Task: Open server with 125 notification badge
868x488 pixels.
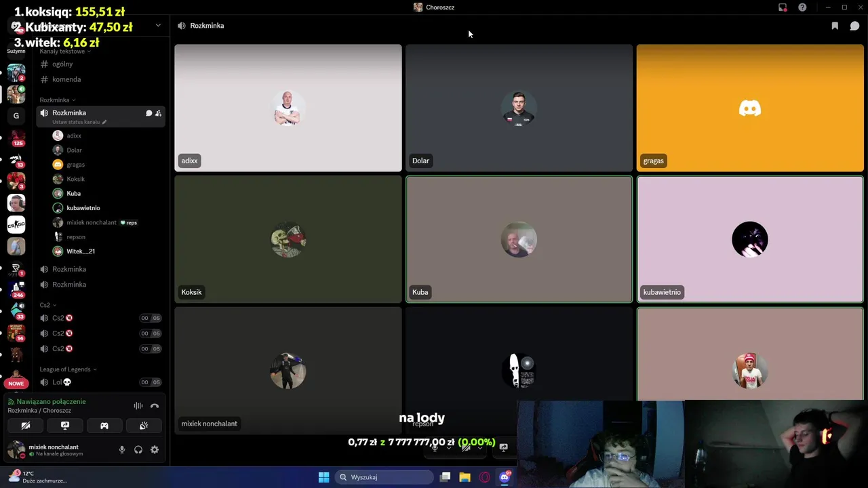Action: (x=16, y=138)
